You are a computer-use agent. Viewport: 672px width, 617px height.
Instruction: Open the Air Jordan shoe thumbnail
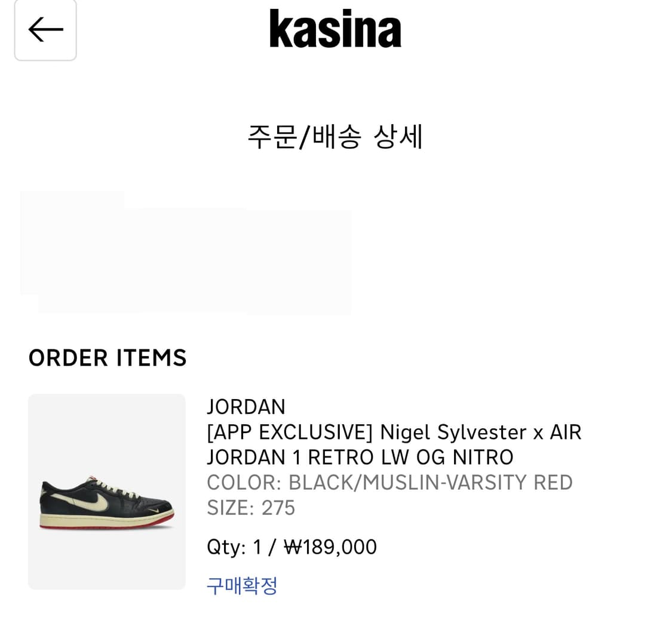(x=107, y=492)
